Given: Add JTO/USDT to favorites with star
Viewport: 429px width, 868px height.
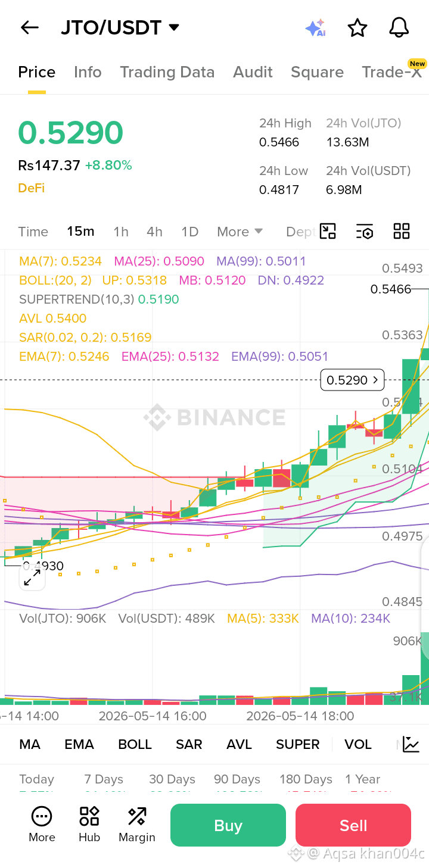Looking at the screenshot, I should click(x=357, y=27).
